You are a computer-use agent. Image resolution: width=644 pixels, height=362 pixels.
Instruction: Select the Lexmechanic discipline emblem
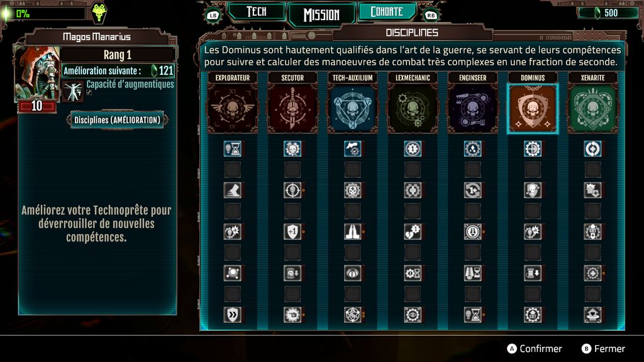pyautogui.click(x=413, y=108)
